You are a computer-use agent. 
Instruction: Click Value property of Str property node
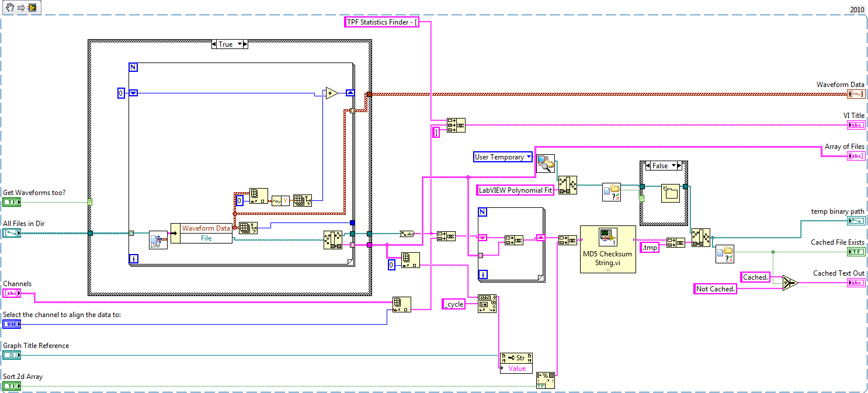coord(517,368)
